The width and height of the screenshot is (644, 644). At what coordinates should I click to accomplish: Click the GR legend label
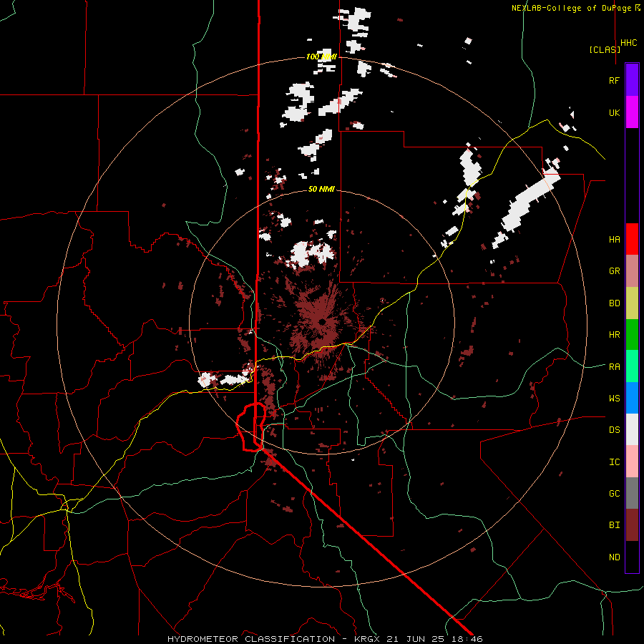pos(614,271)
